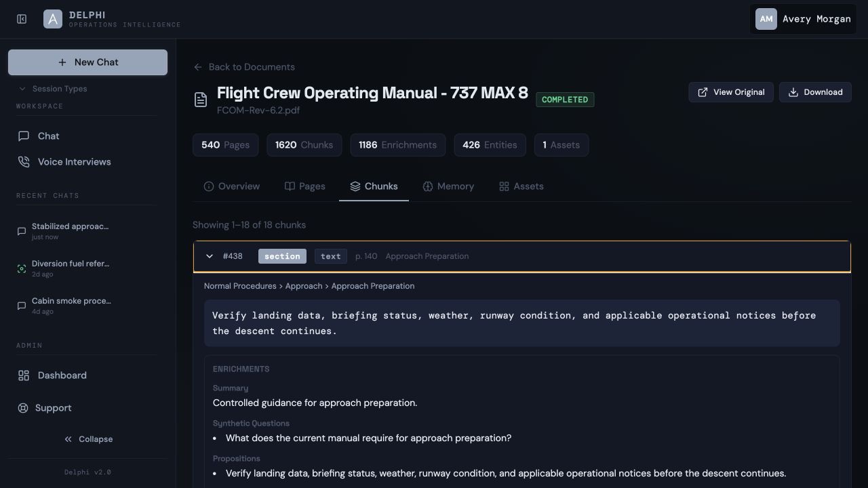Toggle the sidebar panel icon
The height and width of the screenshot is (488, 868).
click(x=22, y=19)
